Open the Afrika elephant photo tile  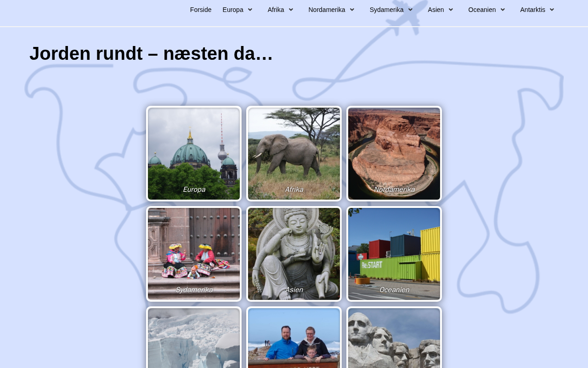(294, 154)
